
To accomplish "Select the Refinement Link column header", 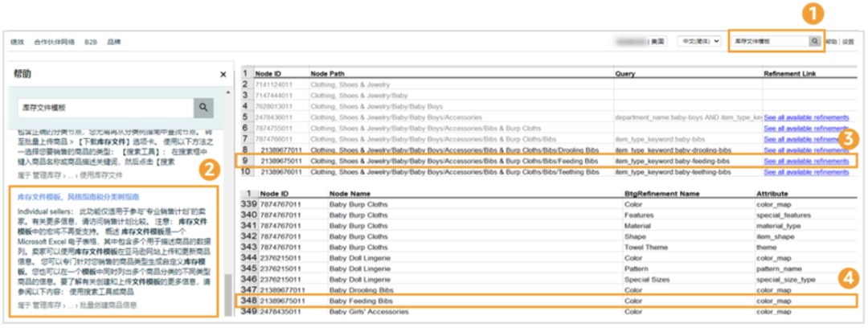I will click(x=789, y=73).
